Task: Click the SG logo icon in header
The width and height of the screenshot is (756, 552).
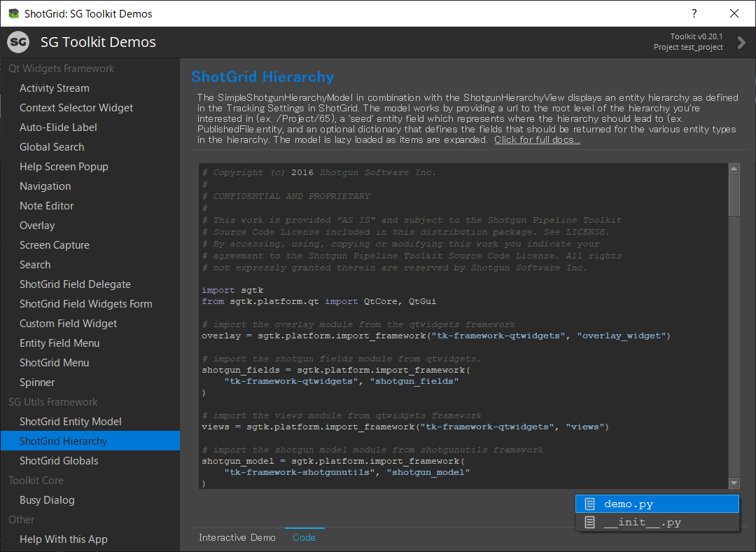Action: (x=18, y=42)
